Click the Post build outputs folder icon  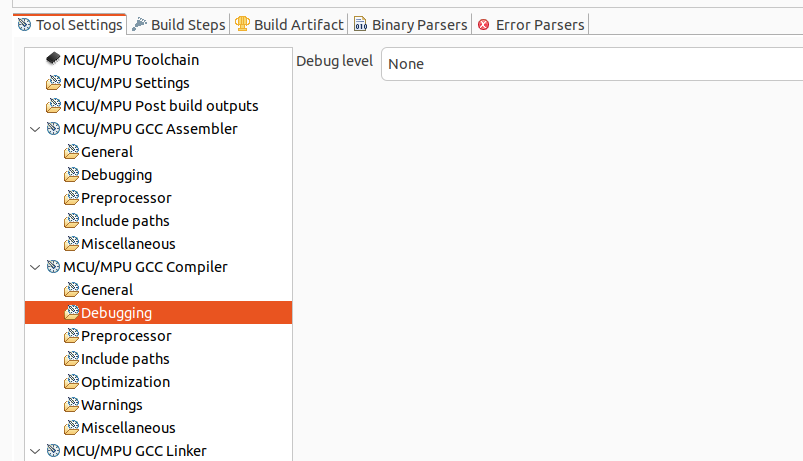[x=53, y=106]
